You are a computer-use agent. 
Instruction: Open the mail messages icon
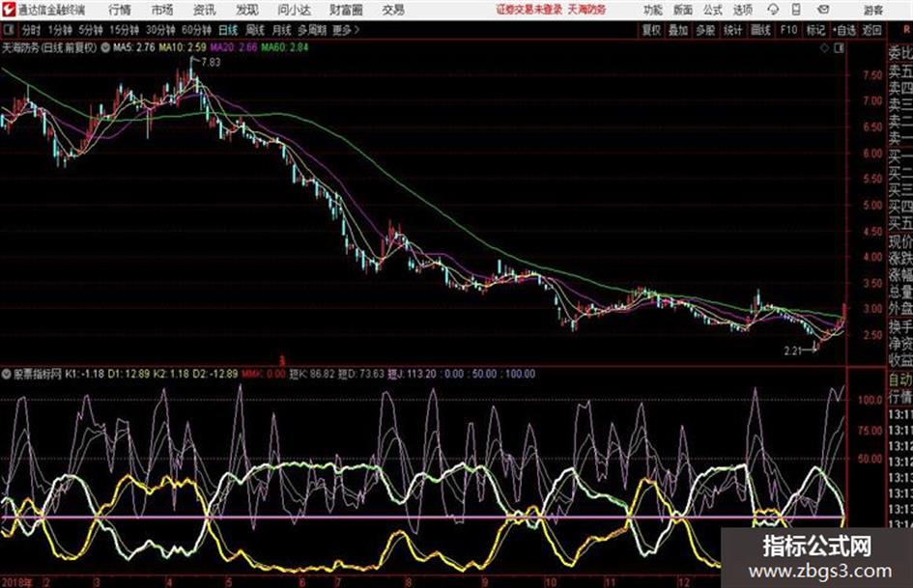pyautogui.click(x=823, y=10)
